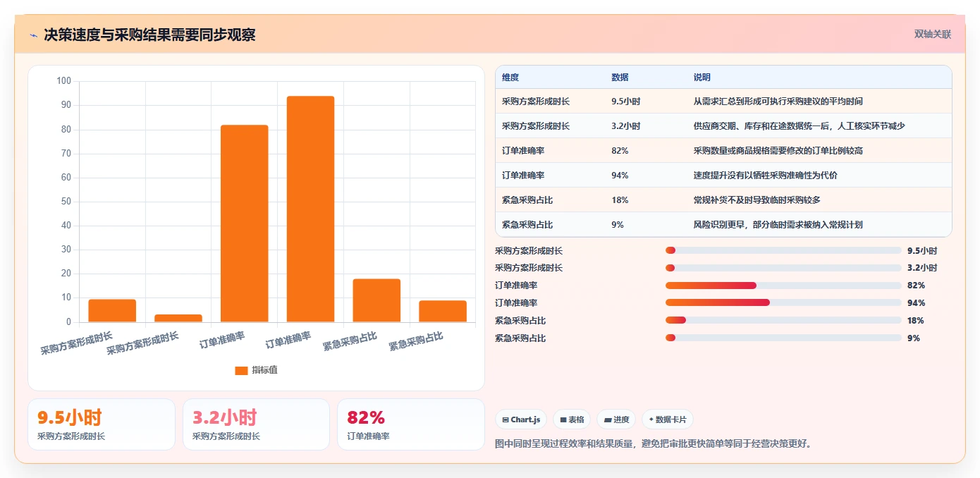Click the 18% value in the table data column
The image size is (980, 478).
click(x=620, y=200)
